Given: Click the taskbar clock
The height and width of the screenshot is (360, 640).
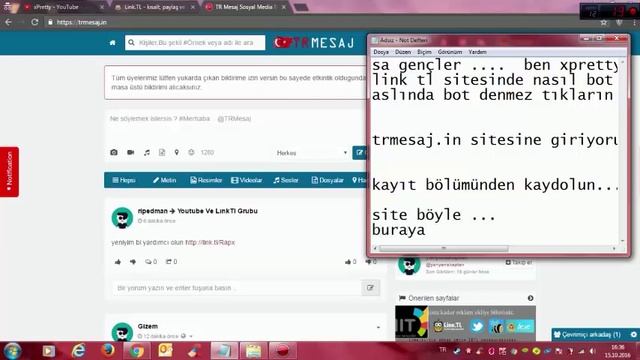Looking at the screenshot, I should (x=617, y=351).
